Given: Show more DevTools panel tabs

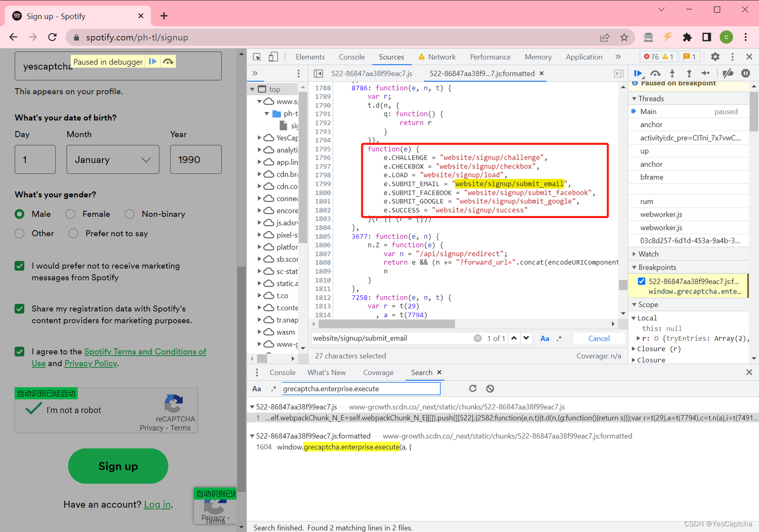Looking at the screenshot, I should [x=618, y=57].
